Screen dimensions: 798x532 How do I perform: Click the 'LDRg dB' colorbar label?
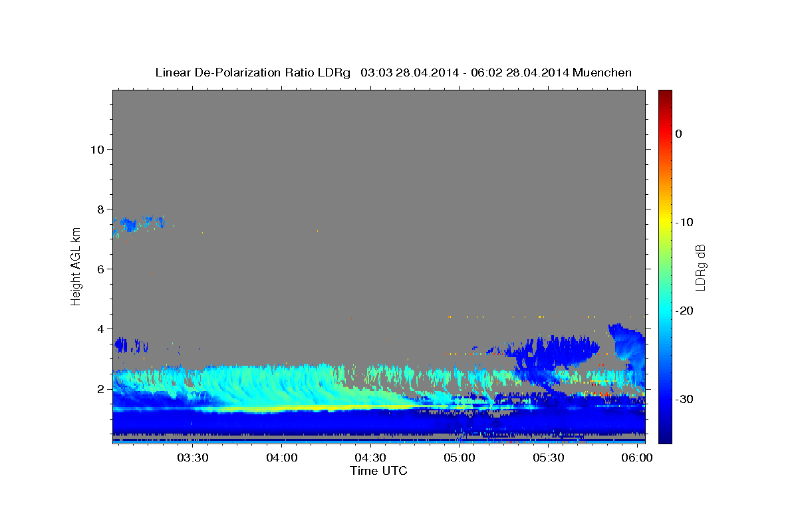(700, 267)
